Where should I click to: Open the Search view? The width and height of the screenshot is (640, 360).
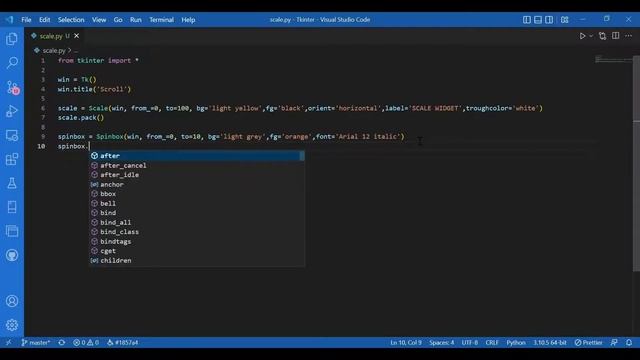tap(12, 63)
